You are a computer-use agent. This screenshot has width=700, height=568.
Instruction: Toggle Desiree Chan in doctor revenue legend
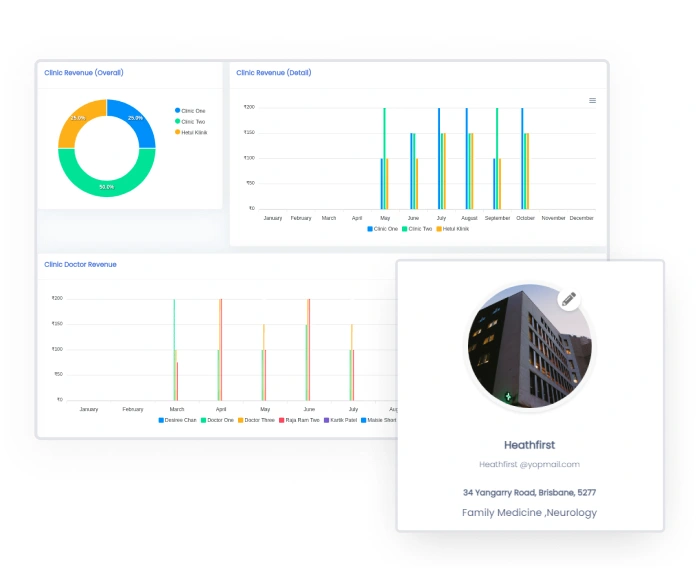coord(177,420)
